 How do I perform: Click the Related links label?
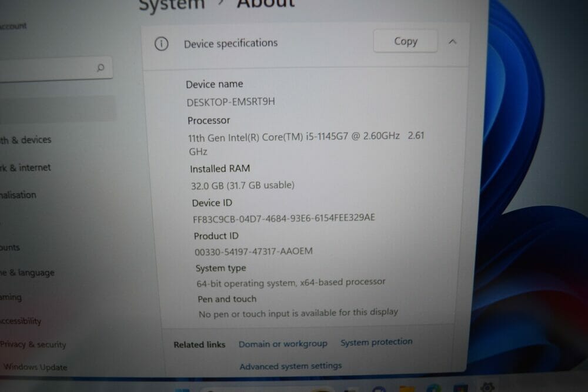click(x=199, y=344)
